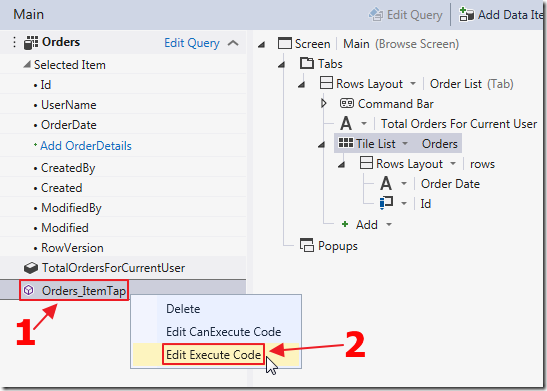The width and height of the screenshot is (547, 391).
Task: Click the Command Bar icon
Action: pyautogui.click(x=347, y=103)
